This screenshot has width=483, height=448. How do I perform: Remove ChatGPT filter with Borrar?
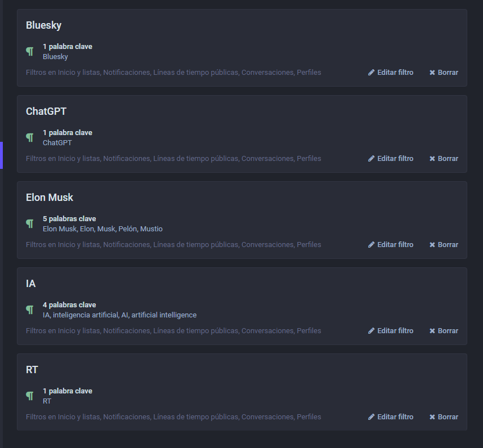[x=444, y=159]
